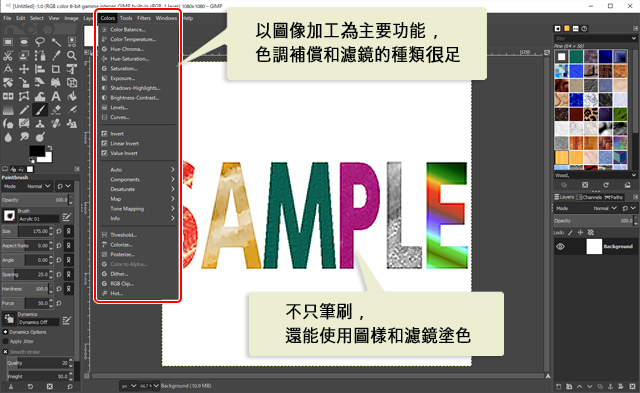
Task: Toggle Spacing link button
Action: [x=69, y=274]
